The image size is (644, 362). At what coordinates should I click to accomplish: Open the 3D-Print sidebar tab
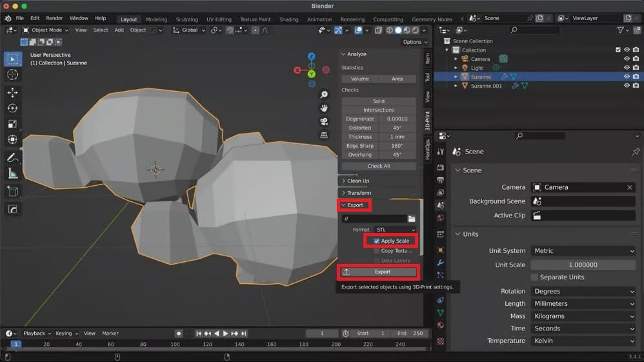[x=428, y=121]
